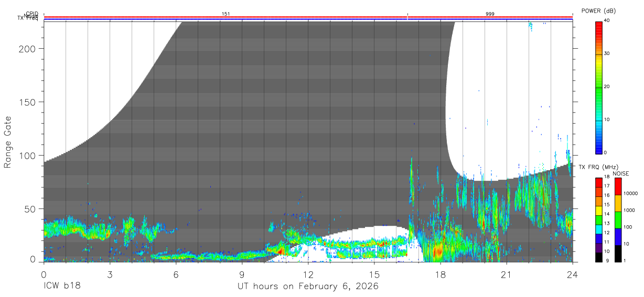Click the red top noise colorbar segment
This screenshot has height=297, width=644.
(x=618, y=186)
